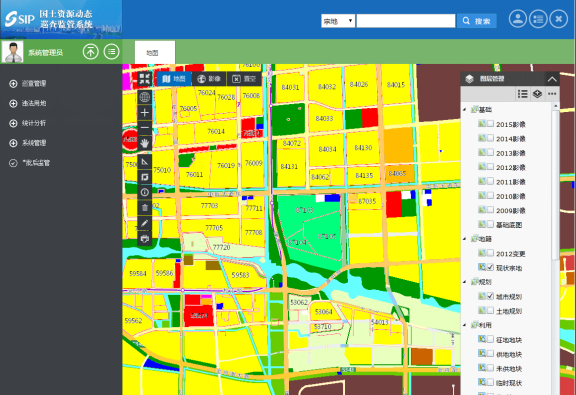Click the info identify tool
This screenshot has width=576, height=395.
[x=145, y=192]
